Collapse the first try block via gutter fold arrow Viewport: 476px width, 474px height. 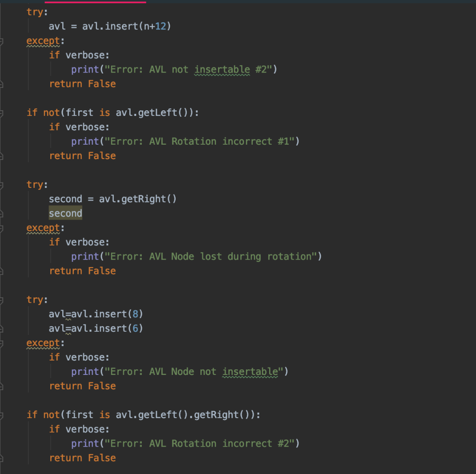pyautogui.click(x=3, y=12)
